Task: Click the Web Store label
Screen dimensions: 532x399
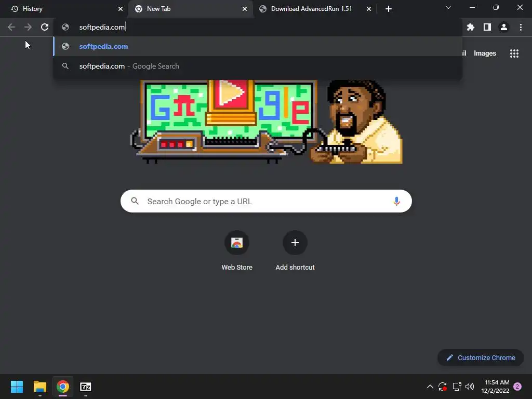Action: 237,268
